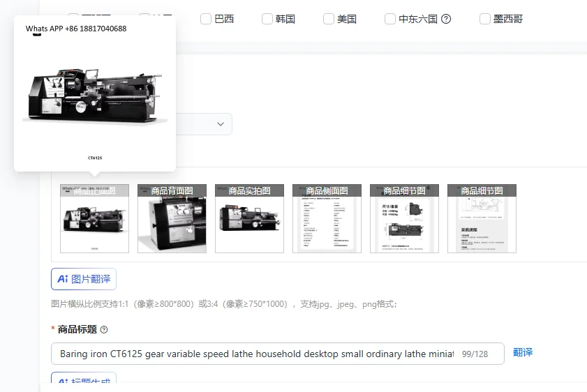Click the product title input field
Image resolution: width=587 pixels, height=392 pixels.
pos(278,354)
